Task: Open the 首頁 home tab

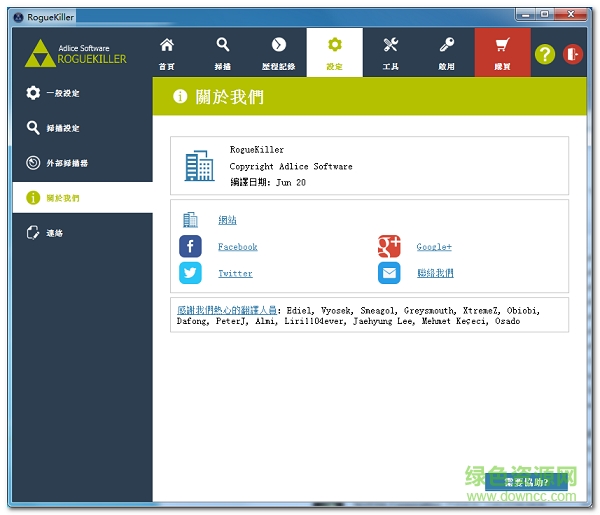Action: [167, 54]
